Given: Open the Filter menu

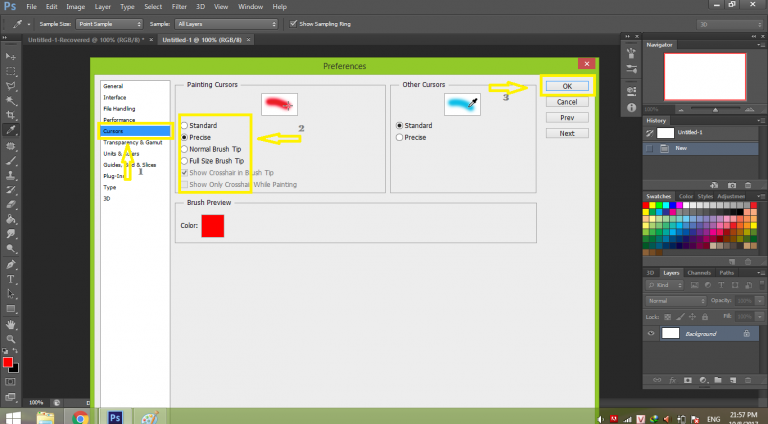Looking at the screenshot, I should (x=180, y=7).
